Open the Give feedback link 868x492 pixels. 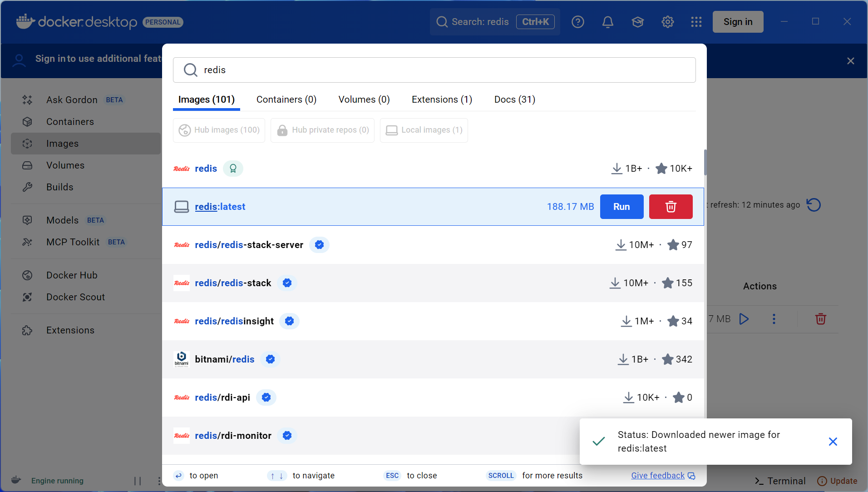tap(663, 476)
